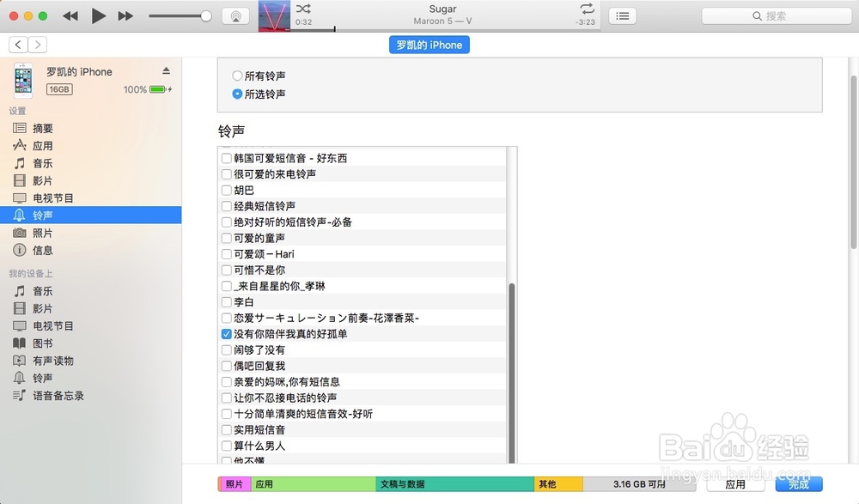Open the AirPlay output menu

235,16
